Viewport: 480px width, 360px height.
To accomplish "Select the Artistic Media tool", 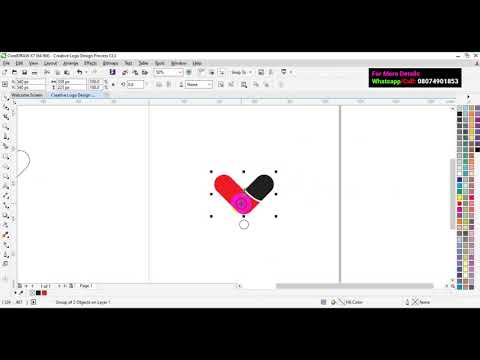I will point(6,147).
